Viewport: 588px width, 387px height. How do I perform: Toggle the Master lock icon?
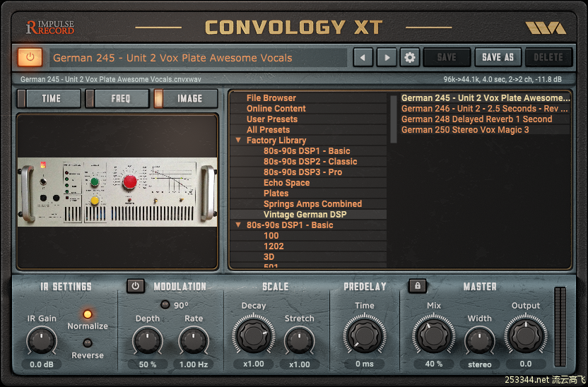pos(418,286)
